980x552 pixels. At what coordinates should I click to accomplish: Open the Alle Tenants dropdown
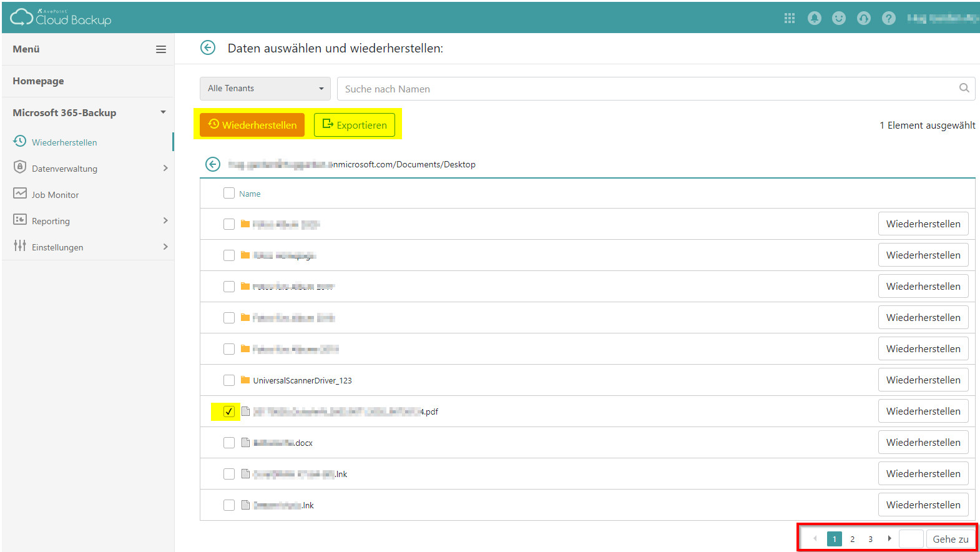point(265,89)
